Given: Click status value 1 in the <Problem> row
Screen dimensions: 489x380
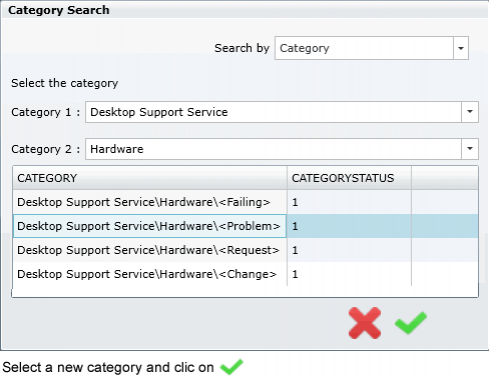Looking at the screenshot, I should pos(295,226).
